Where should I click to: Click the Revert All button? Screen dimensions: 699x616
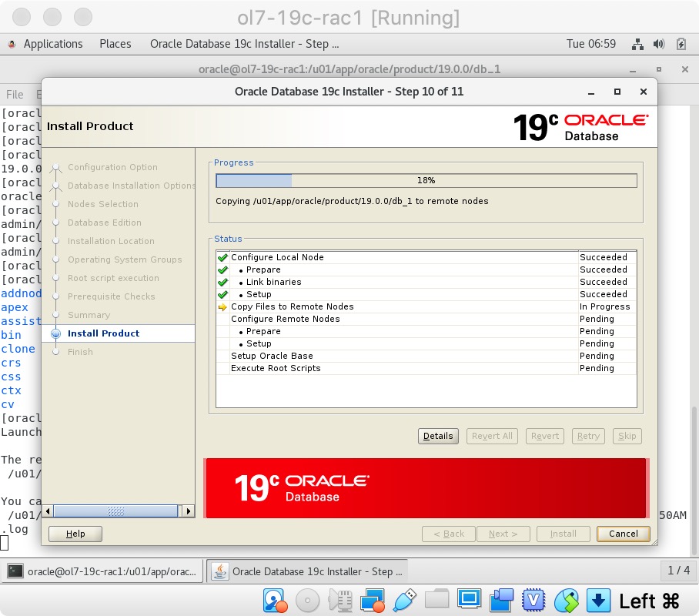(492, 436)
